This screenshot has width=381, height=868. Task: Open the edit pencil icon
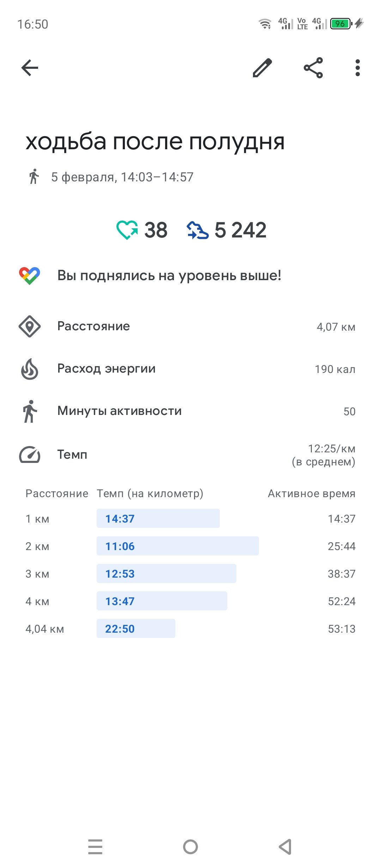tap(262, 68)
